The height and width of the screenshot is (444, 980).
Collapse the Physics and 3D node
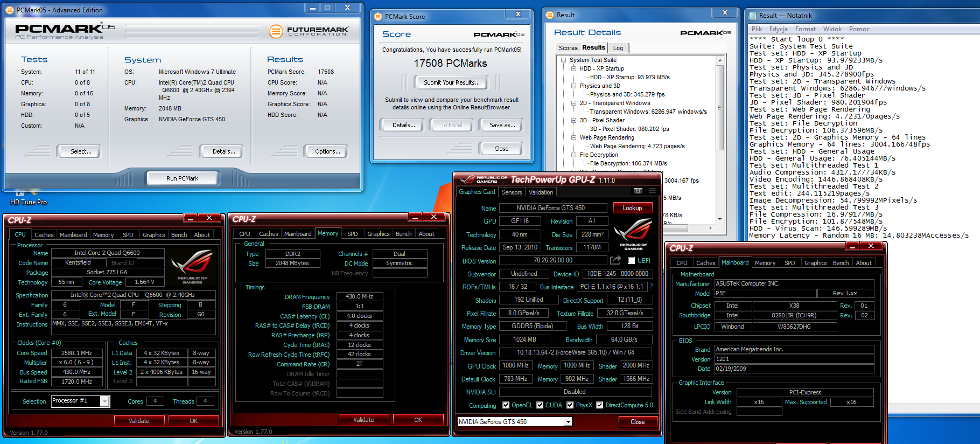click(574, 86)
